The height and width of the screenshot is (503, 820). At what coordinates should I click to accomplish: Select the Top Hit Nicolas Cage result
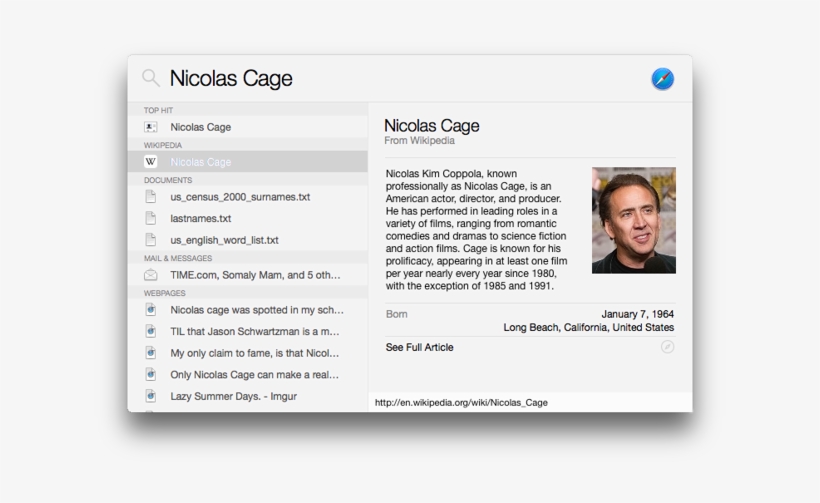click(x=248, y=127)
